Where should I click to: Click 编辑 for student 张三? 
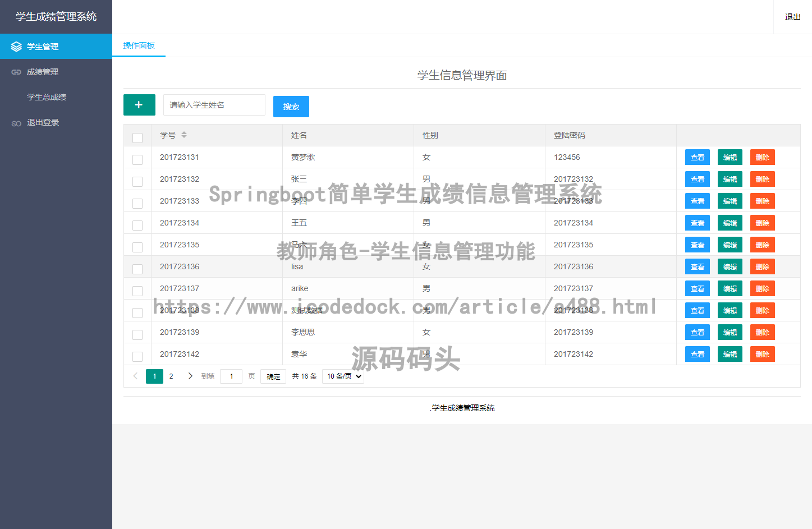[730, 180]
